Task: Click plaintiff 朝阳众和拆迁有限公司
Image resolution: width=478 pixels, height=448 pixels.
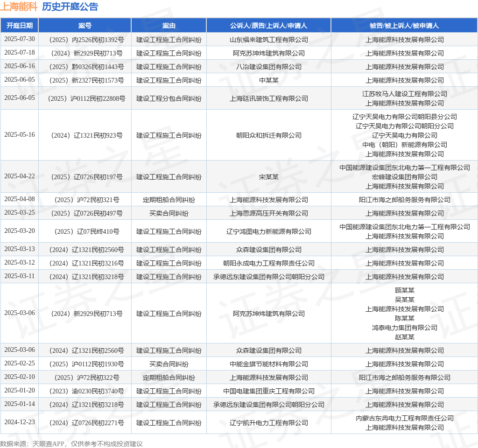Action: click(268, 135)
